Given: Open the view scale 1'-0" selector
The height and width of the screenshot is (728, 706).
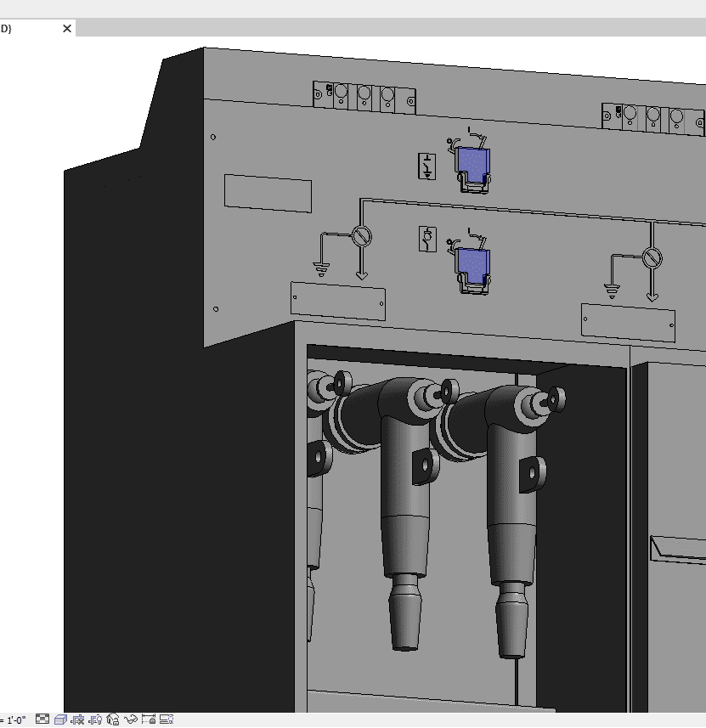Looking at the screenshot, I should coord(15,720).
